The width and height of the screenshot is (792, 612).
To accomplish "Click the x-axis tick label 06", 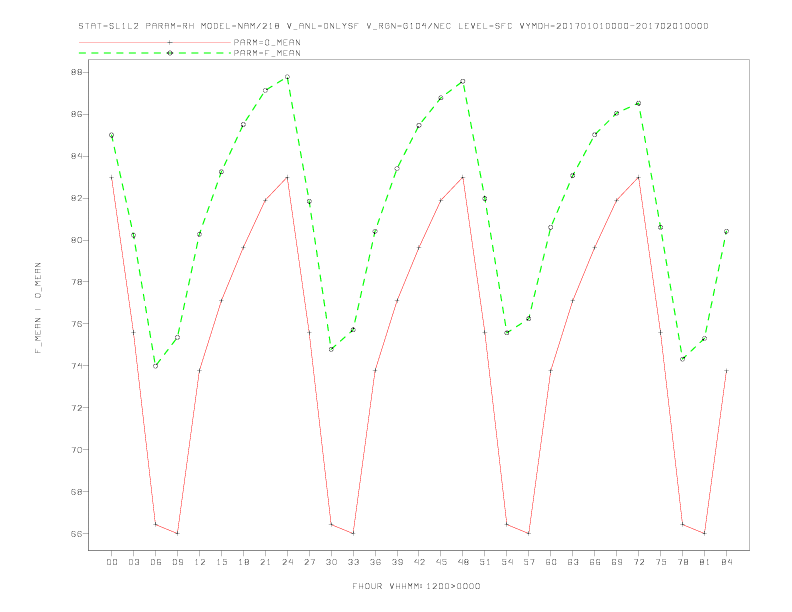I will click(156, 562).
